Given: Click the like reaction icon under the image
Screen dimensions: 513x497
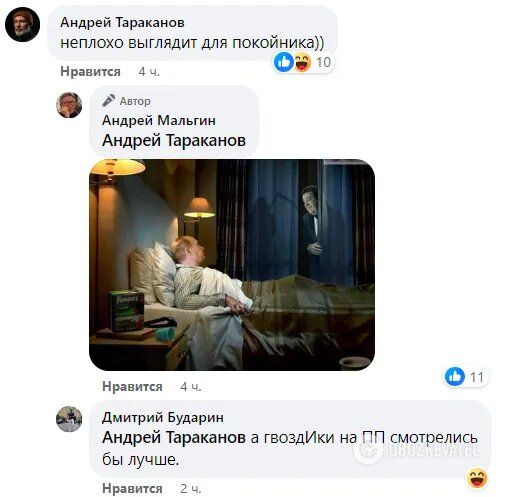Looking at the screenshot, I should pyautogui.click(x=455, y=377).
